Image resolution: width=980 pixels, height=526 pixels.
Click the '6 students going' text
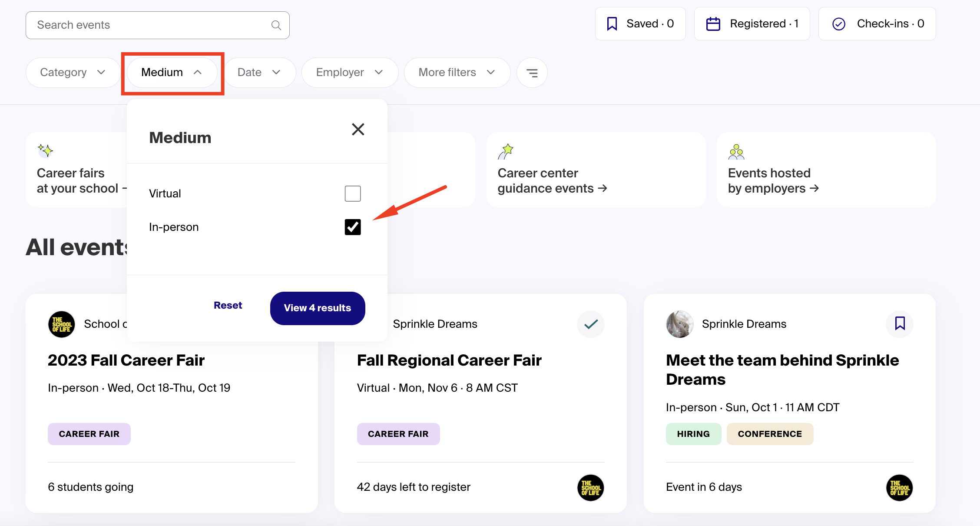pos(90,487)
